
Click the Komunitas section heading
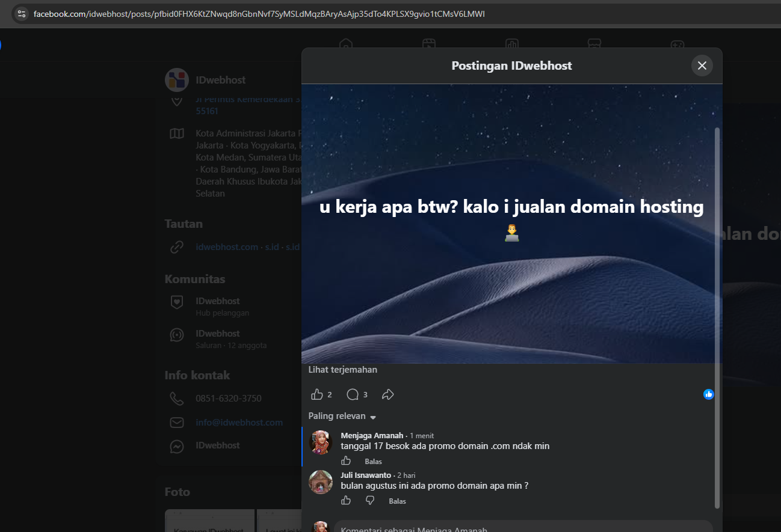click(x=195, y=279)
